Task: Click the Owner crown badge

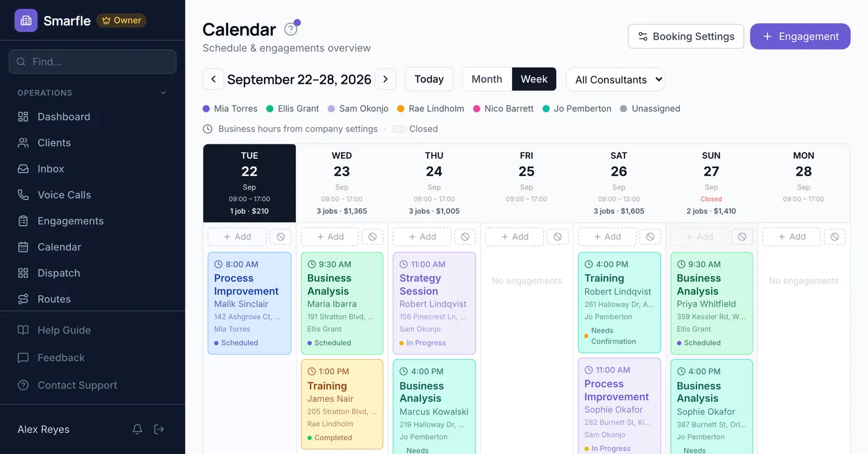Action: tap(122, 20)
